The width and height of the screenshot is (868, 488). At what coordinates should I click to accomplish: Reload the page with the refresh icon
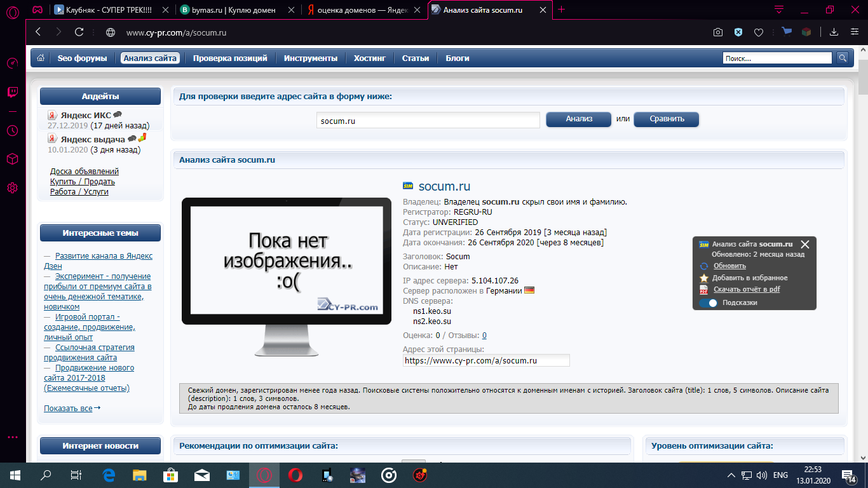click(79, 32)
